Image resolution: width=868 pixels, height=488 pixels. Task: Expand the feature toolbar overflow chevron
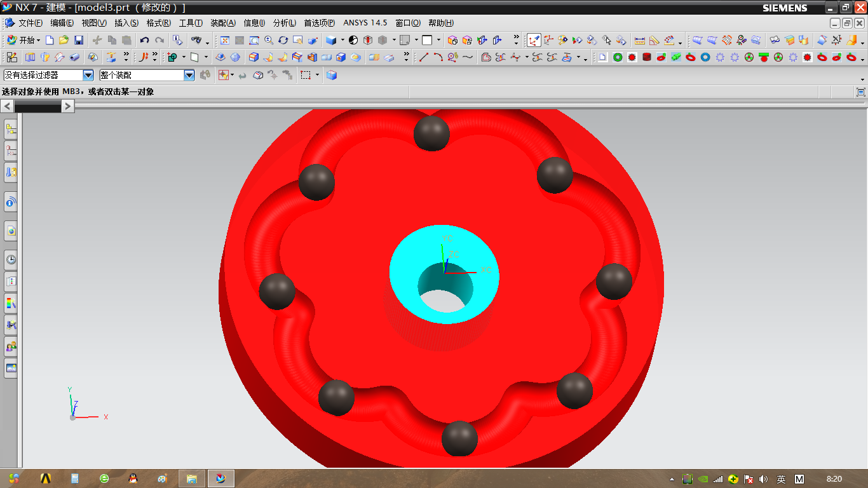click(407, 57)
